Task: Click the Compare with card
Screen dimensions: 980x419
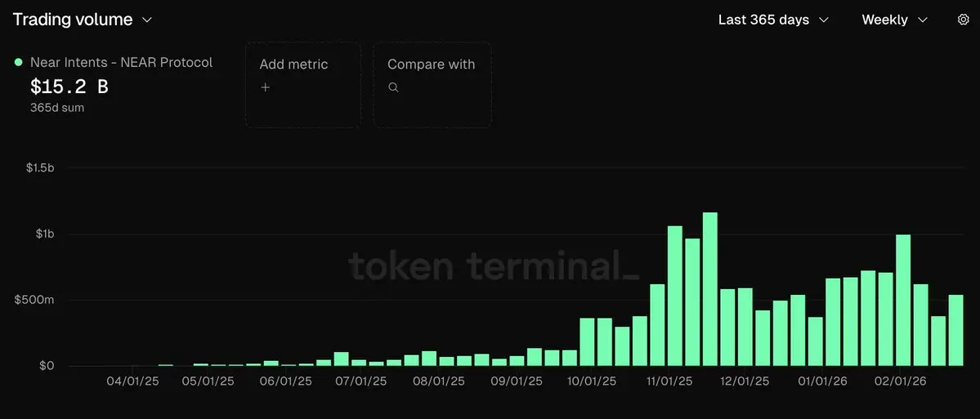Action: pos(432,85)
